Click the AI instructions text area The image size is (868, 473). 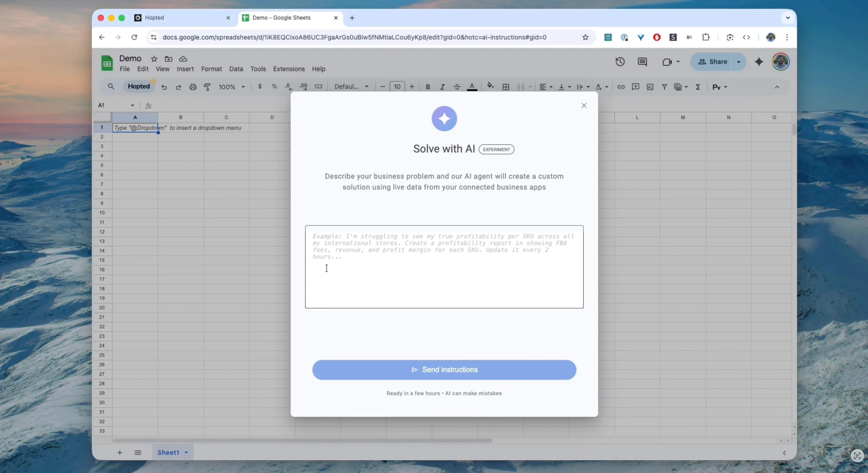click(x=444, y=266)
